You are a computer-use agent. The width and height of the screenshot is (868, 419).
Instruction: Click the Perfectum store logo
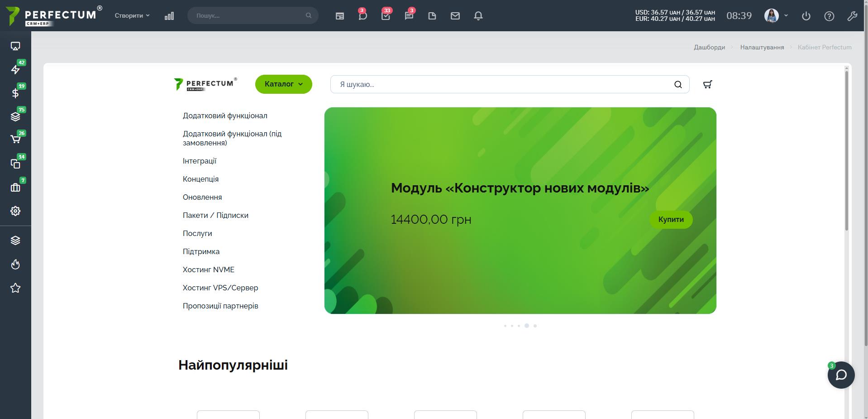(x=205, y=84)
